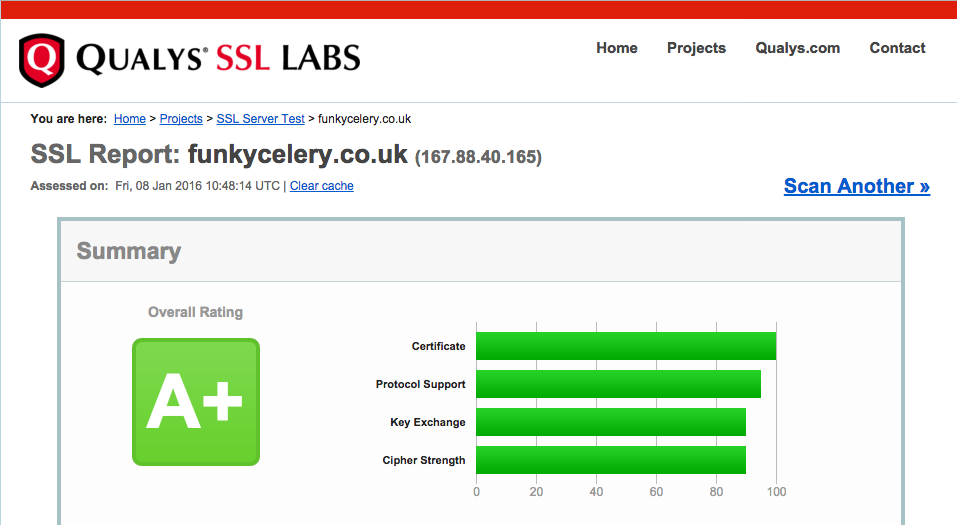The width and height of the screenshot is (957, 525).
Task: Open the Contact navigation item
Action: pos(897,48)
